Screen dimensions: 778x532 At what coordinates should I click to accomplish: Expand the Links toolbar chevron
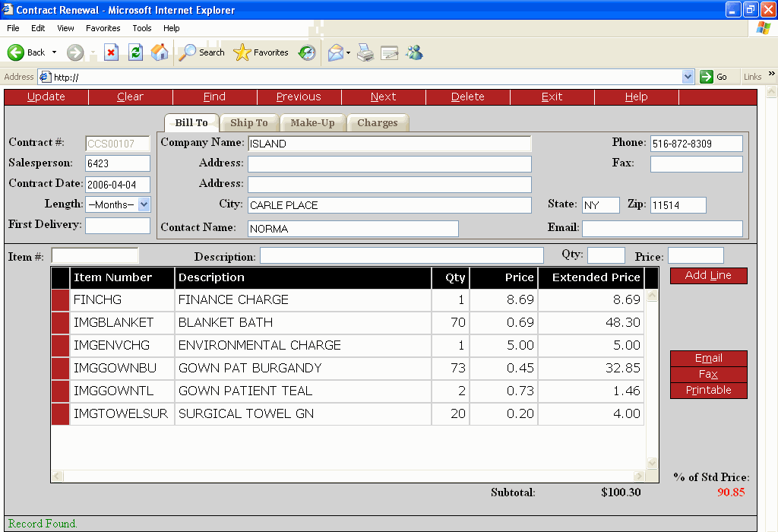[x=771, y=74]
